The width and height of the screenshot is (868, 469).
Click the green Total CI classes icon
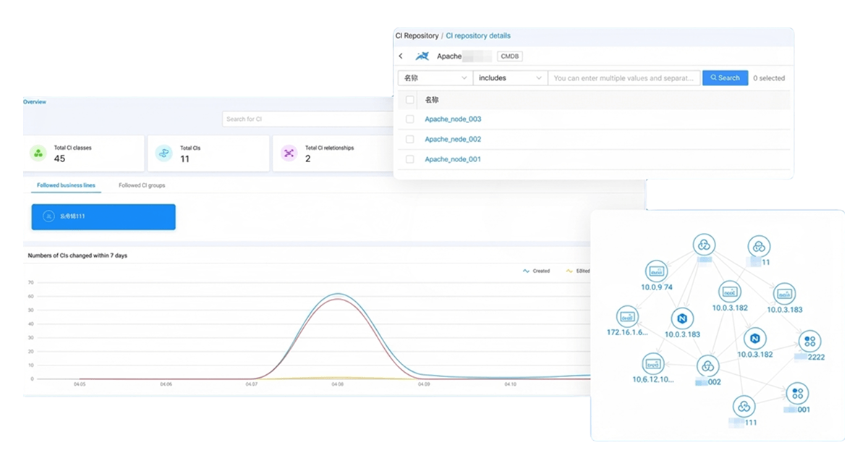(38, 153)
